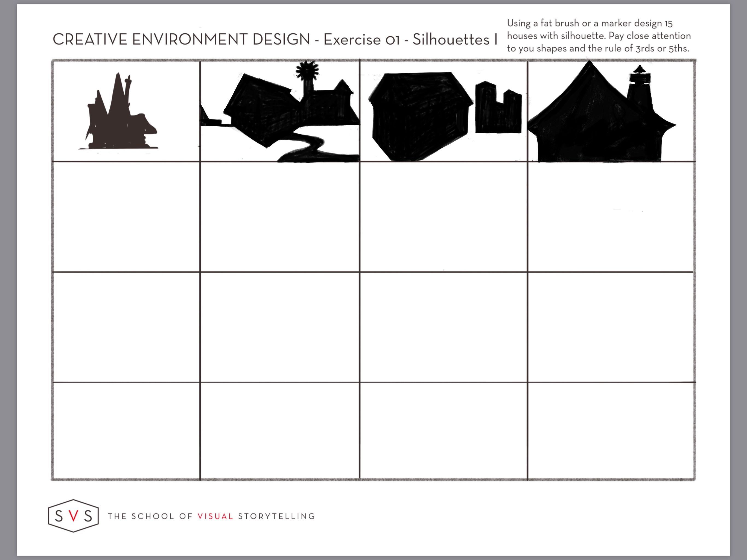Select the empty first cell in bottom row
The height and width of the screenshot is (560, 747).
tap(126, 431)
